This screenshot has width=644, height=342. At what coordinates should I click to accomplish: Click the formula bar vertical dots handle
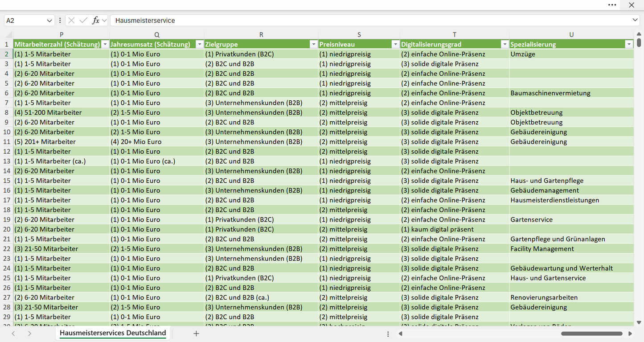tap(60, 21)
